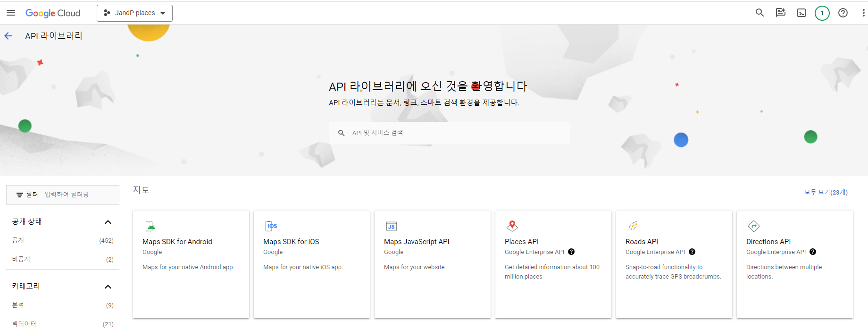Click the Maps SDK for iOS icon
This screenshot has height=331, width=868.
[271, 226]
